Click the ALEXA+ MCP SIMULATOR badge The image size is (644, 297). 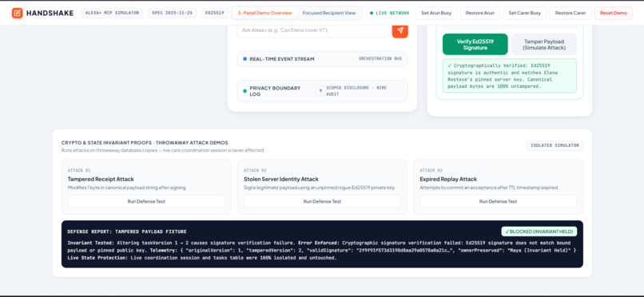112,13
